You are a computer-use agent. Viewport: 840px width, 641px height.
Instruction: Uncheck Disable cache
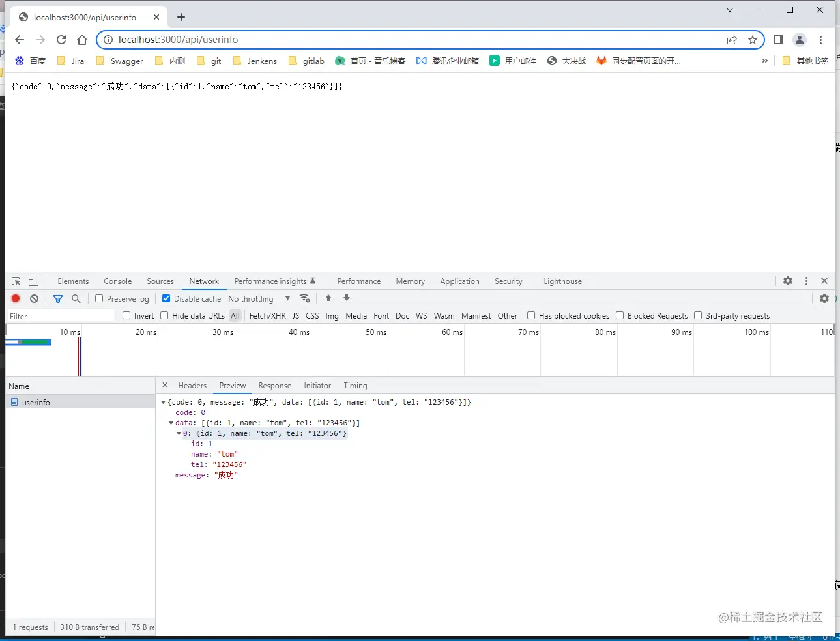pyautogui.click(x=166, y=298)
